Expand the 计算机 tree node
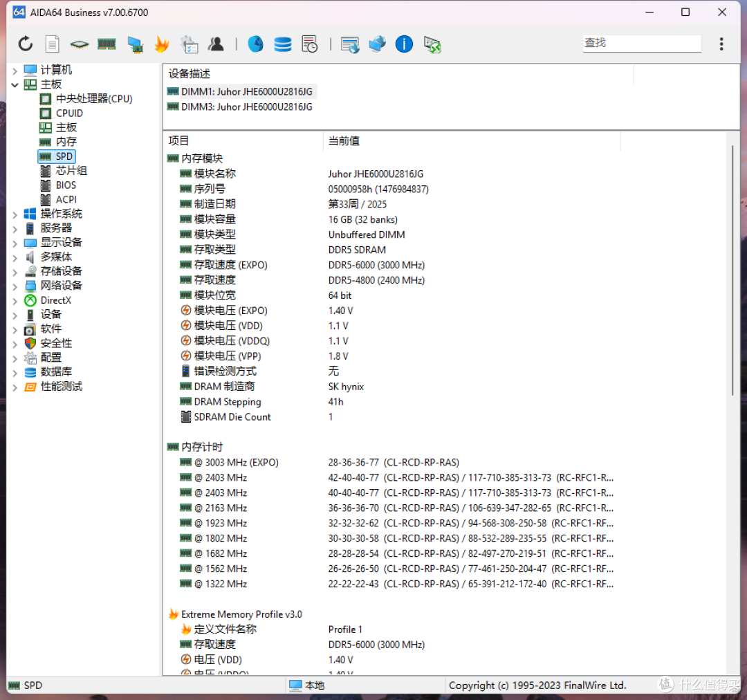Viewport: 747px width, 700px height. tap(15, 71)
